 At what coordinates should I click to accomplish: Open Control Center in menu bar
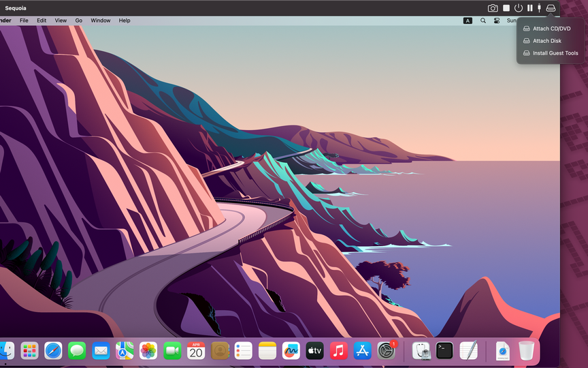(x=497, y=20)
